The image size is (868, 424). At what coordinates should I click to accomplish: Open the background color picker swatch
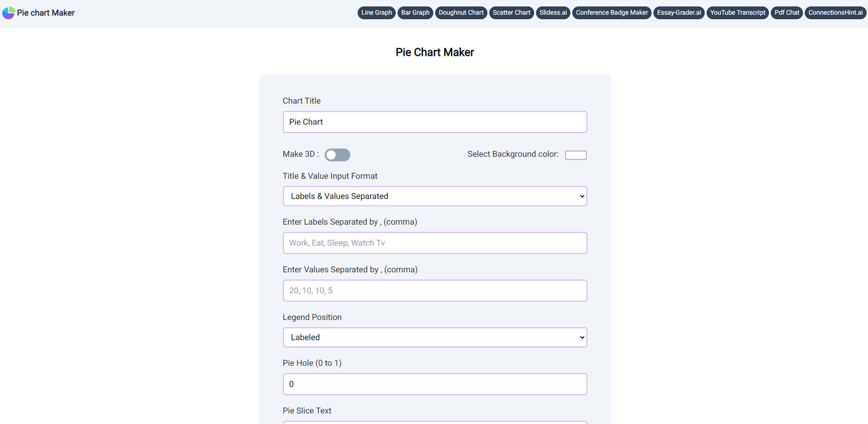(x=575, y=155)
